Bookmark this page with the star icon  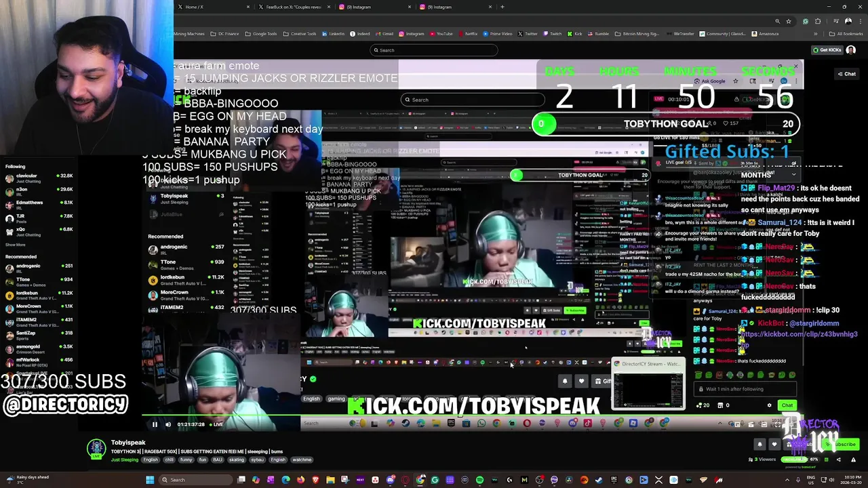click(788, 21)
